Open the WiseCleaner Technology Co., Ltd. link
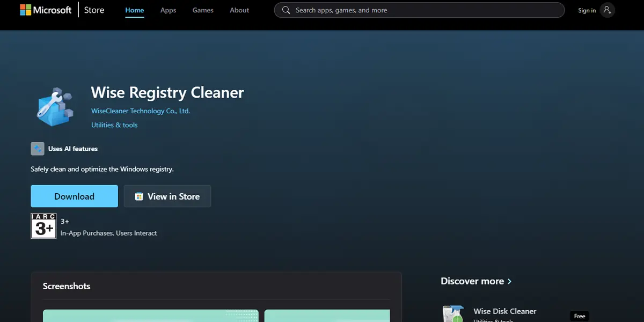The height and width of the screenshot is (322, 644). [140, 111]
